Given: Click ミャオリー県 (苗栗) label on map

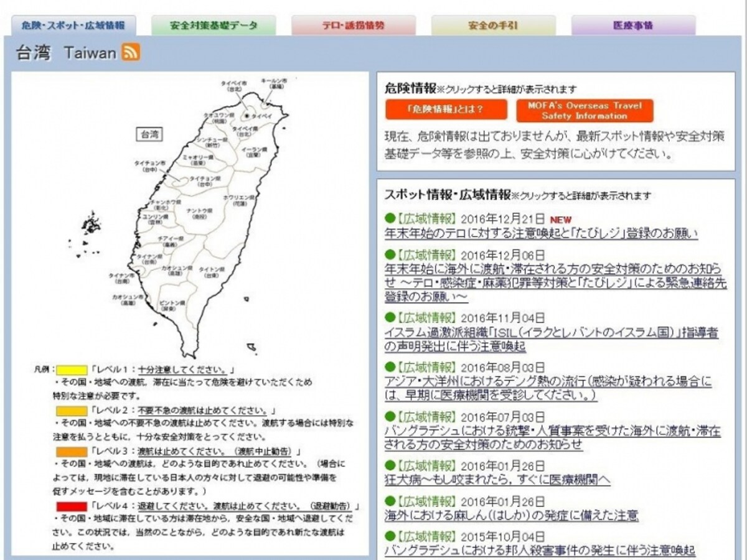Looking at the screenshot, I should (198, 159).
